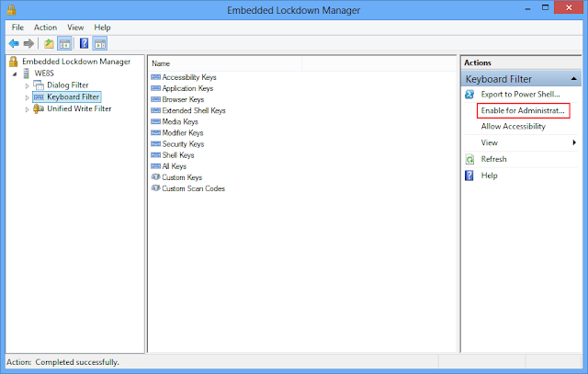
Task: Click the Custom Scan Codes icon
Action: point(155,188)
